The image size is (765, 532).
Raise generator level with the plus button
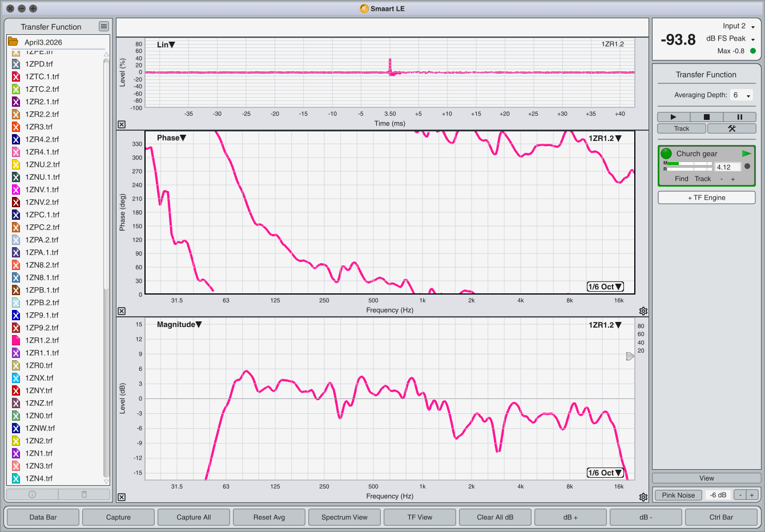tap(752, 495)
